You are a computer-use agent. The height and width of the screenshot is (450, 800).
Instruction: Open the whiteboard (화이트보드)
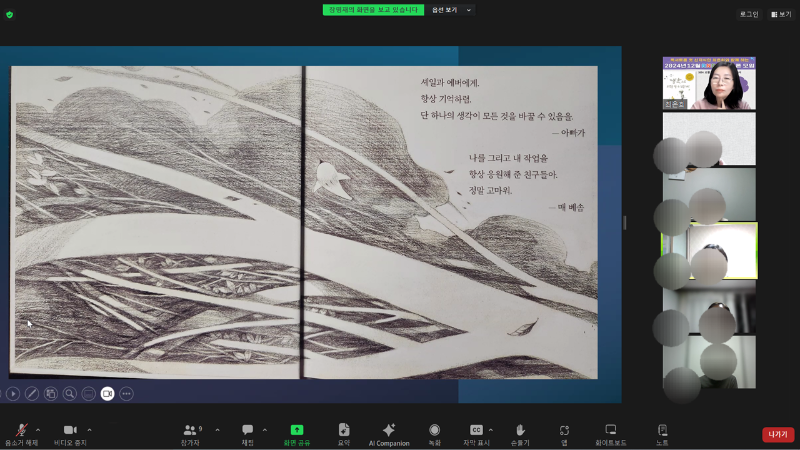coord(610,435)
